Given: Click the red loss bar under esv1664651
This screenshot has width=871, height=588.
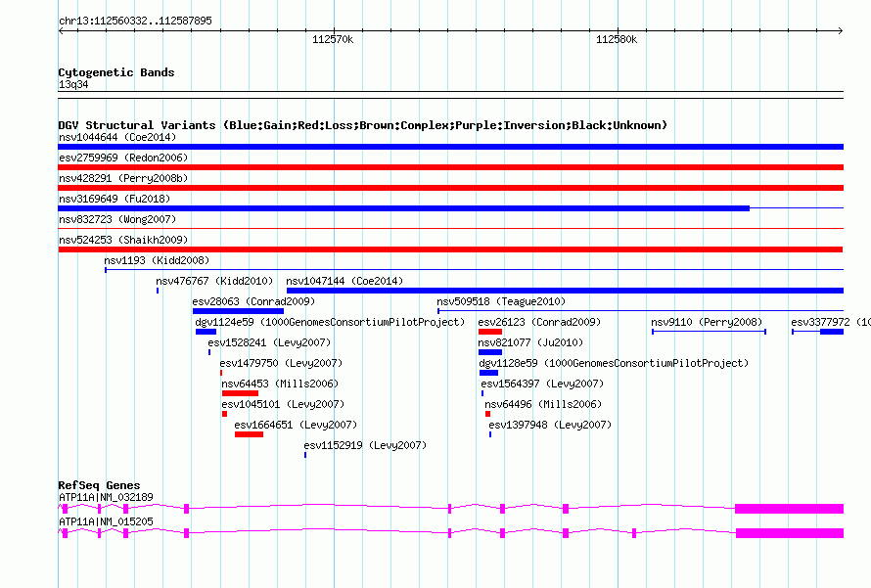Looking at the screenshot, I should (249, 434).
